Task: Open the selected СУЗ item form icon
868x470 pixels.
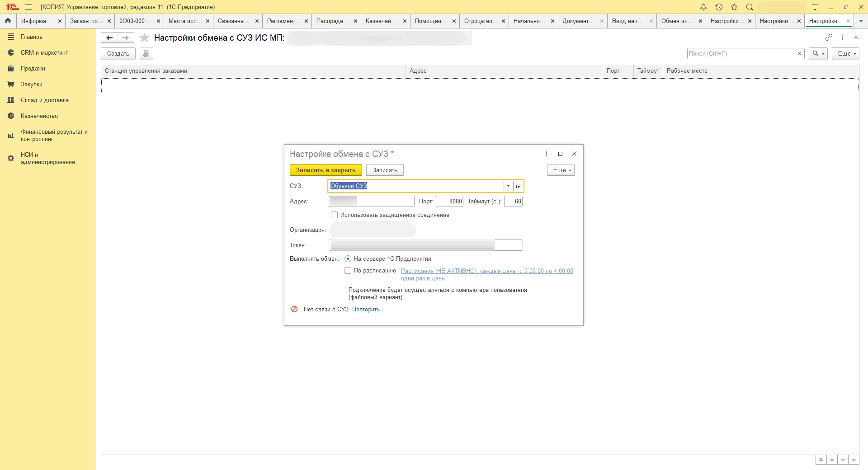Action: (518, 186)
